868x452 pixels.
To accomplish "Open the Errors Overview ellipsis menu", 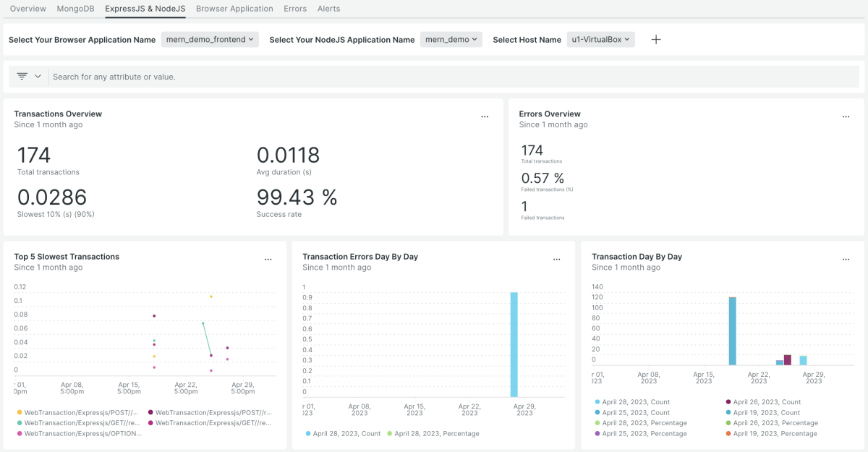I will point(846,116).
